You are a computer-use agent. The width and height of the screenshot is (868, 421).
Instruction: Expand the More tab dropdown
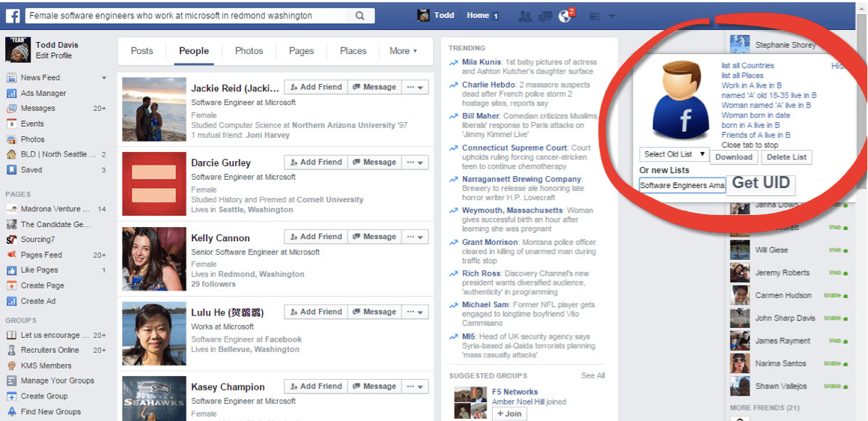pyautogui.click(x=403, y=51)
